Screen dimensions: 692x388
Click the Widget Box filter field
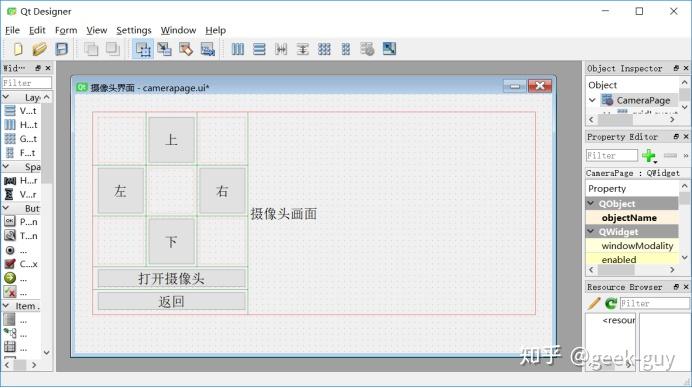[26, 83]
